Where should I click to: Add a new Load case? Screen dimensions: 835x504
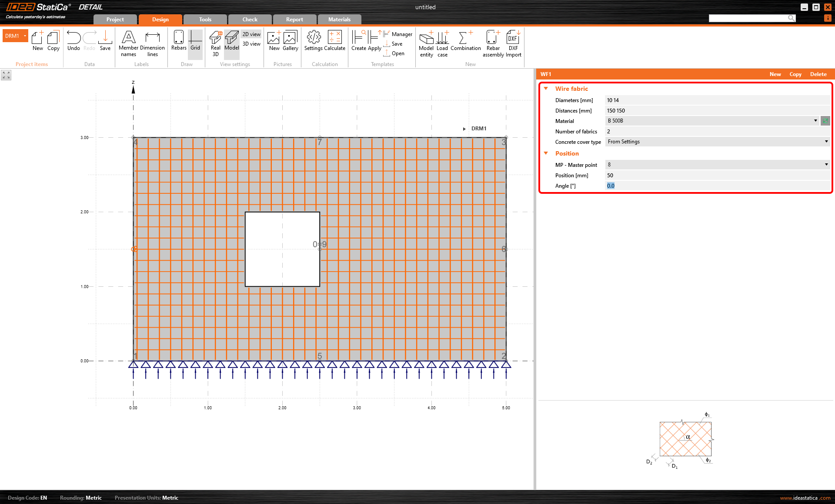point(442,43)
